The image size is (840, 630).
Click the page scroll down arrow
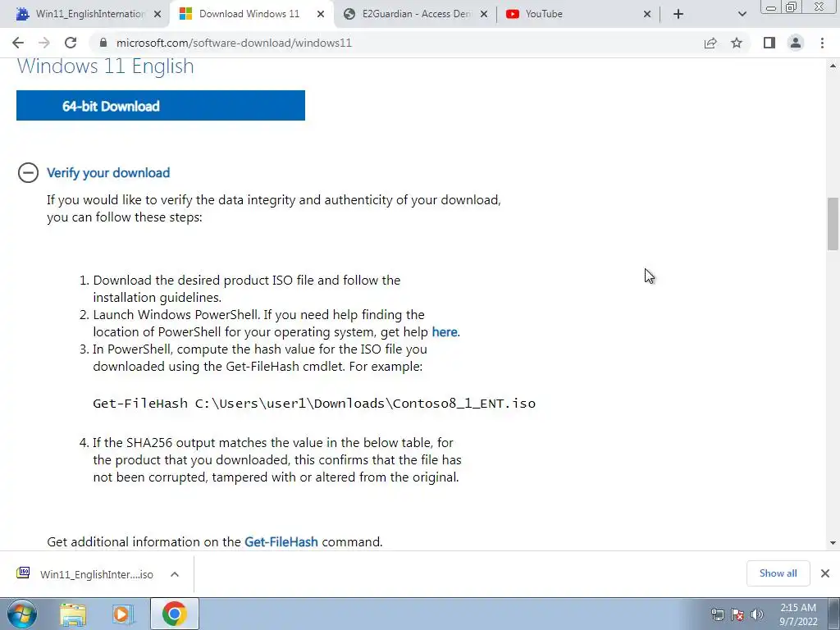[833, 543]
